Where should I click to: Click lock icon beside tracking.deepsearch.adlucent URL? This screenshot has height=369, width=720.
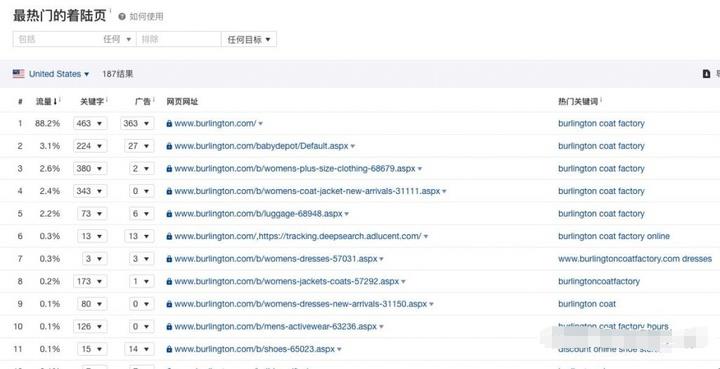[169, 236]
